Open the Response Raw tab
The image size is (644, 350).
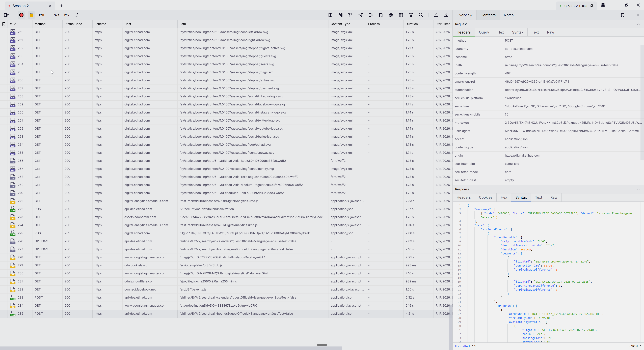click(554, 197)
